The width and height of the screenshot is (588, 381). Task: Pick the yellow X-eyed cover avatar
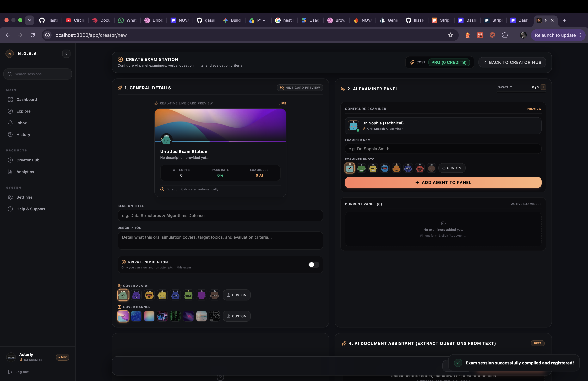162,295
